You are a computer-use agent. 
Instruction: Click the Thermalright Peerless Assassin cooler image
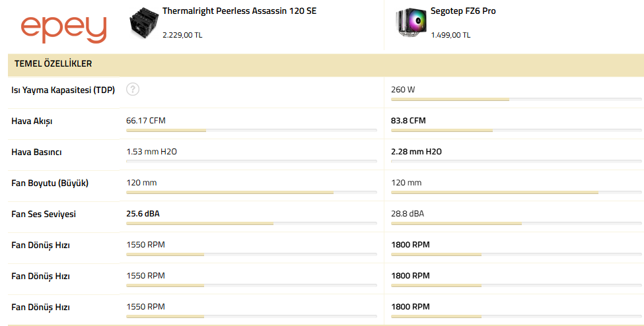(x=144, y=22)
